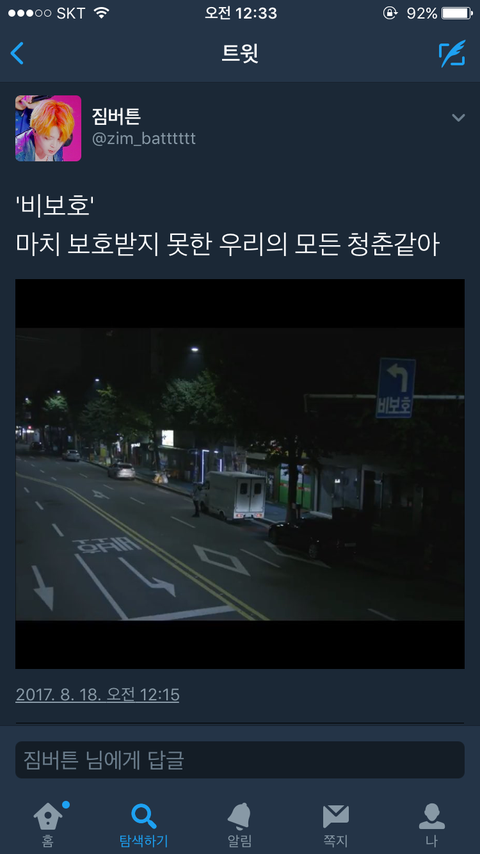Tap the Wi-Fi icon in status bar
The image size is (480, 854).
coord(101,13)
